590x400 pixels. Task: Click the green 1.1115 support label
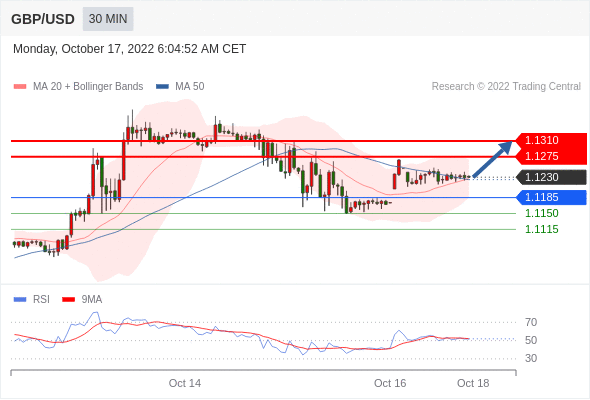[x=541, y=229]
